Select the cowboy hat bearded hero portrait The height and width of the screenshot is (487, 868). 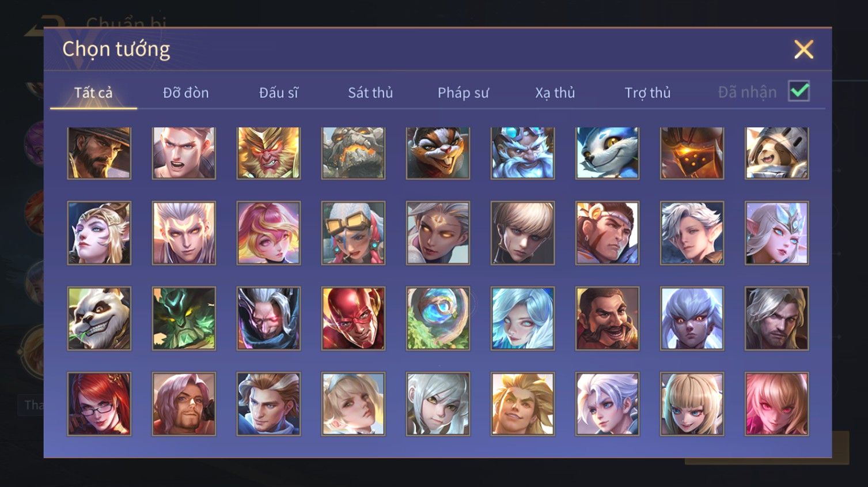point(99,153)
